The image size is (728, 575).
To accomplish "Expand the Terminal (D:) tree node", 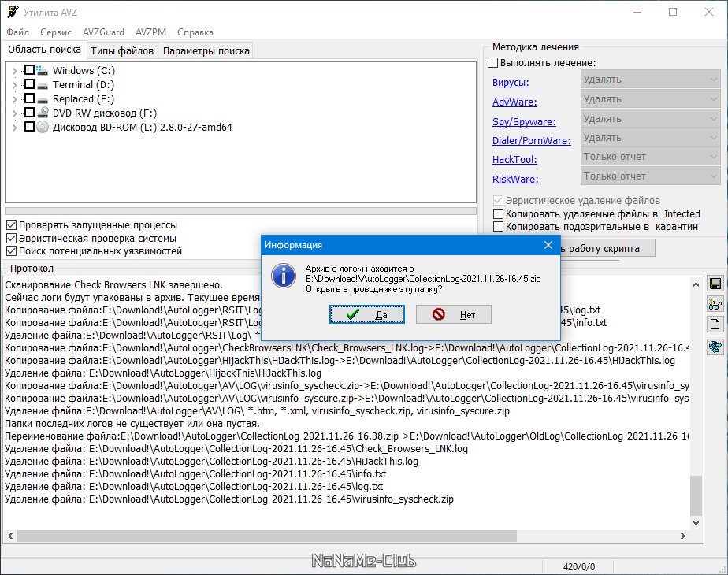I will click(x=14, y=85).
